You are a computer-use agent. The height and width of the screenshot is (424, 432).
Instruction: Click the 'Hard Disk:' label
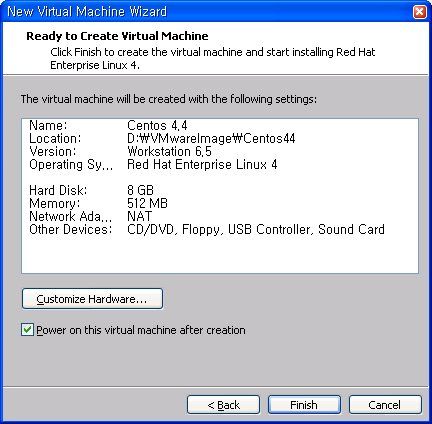tap(58, 190)
